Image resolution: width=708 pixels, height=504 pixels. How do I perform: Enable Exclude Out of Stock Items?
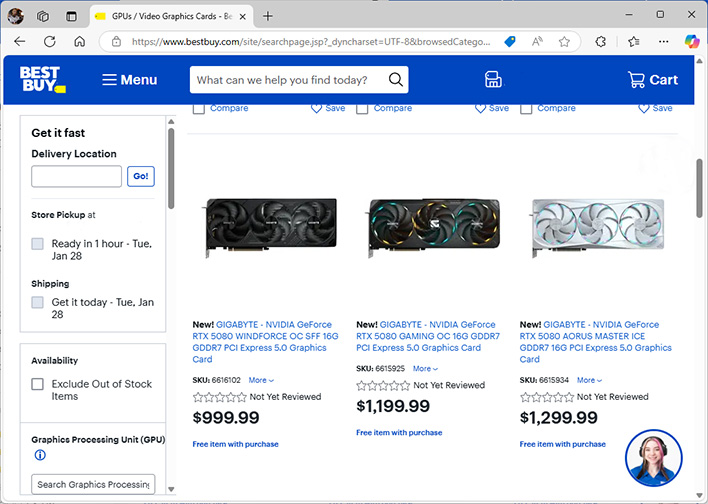37,384
